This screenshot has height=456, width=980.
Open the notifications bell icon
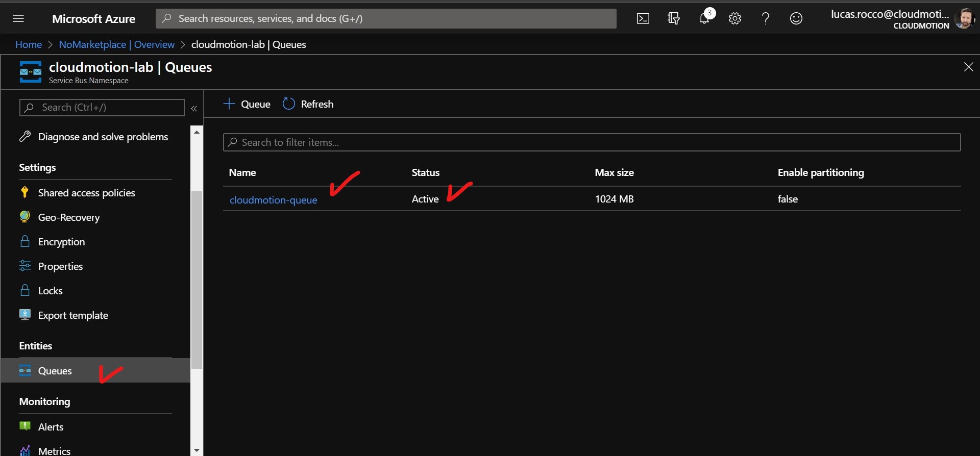coord(704,19)
